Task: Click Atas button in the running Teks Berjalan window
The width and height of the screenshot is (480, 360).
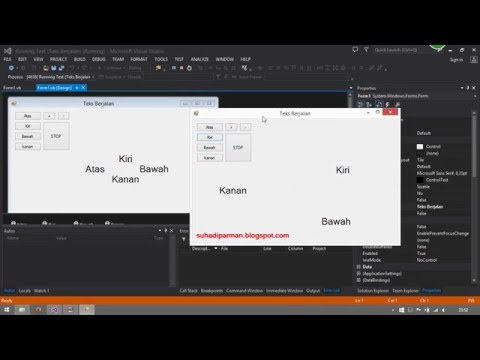Action: click(209, 127)
